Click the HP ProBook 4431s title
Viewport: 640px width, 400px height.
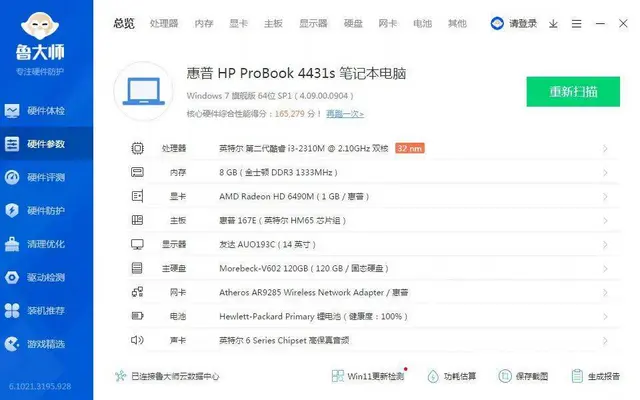pyautogui.click(x=296, y=73)
